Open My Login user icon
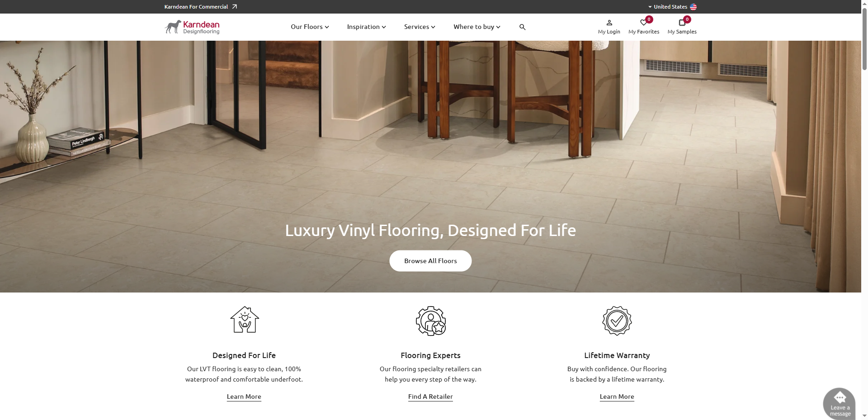 click(609, 23)
